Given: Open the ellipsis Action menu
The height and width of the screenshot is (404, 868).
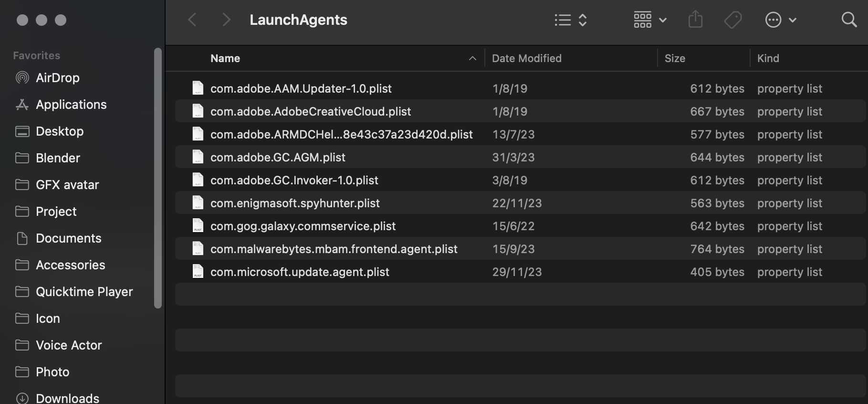Looking at the screenshot, I should click(x=780, y=20).
